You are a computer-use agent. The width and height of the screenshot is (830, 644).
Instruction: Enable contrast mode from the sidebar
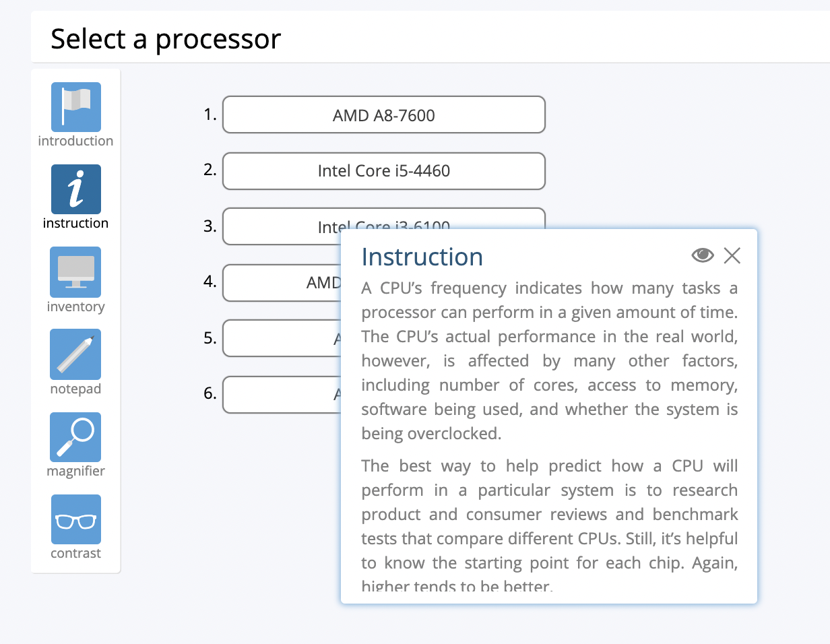pos(75,519)
